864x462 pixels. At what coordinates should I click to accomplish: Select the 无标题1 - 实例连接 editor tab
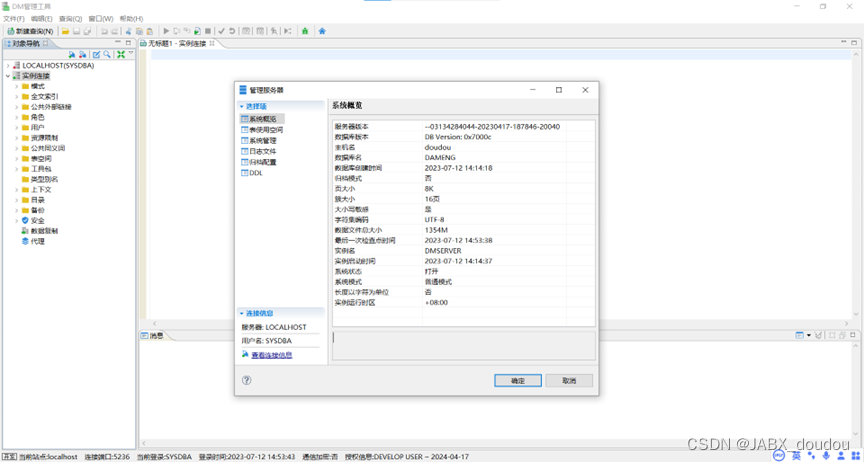tap(177, 43)
